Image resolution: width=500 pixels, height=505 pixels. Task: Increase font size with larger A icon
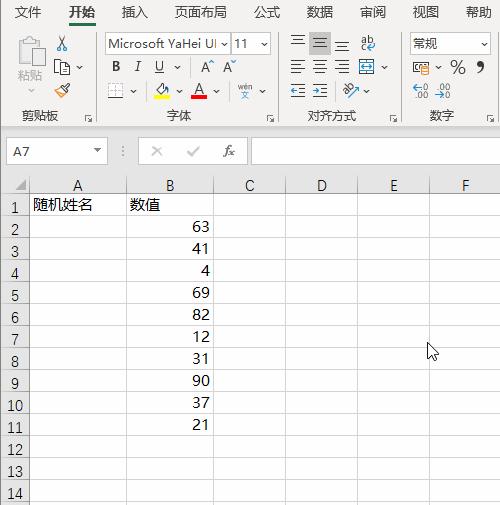click(x=207, y=67)
